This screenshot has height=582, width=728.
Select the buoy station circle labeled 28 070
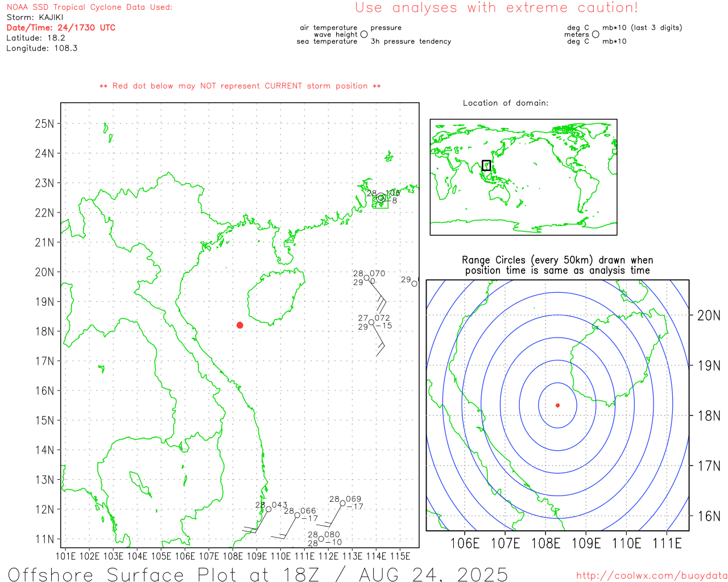click(367, 278)
